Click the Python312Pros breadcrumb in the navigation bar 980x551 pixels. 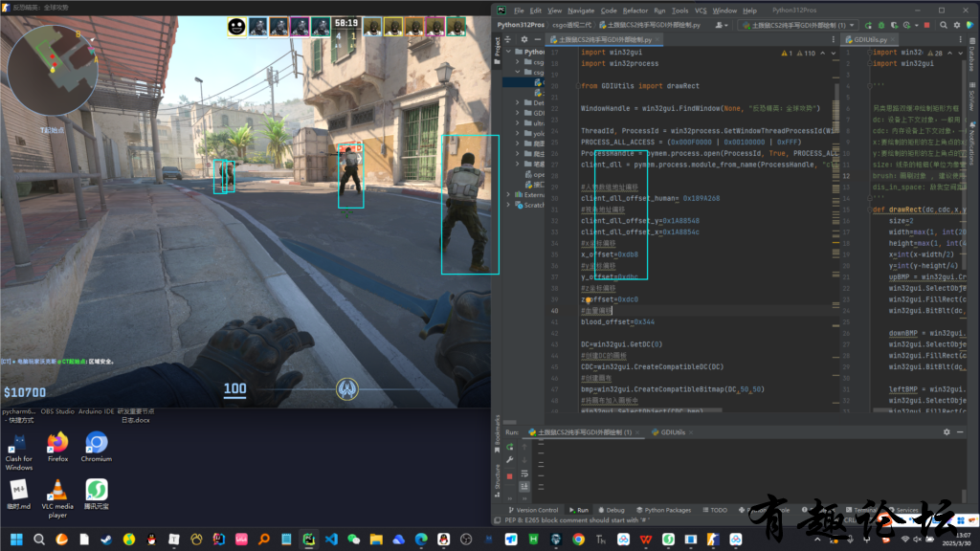tap(521, 25)
